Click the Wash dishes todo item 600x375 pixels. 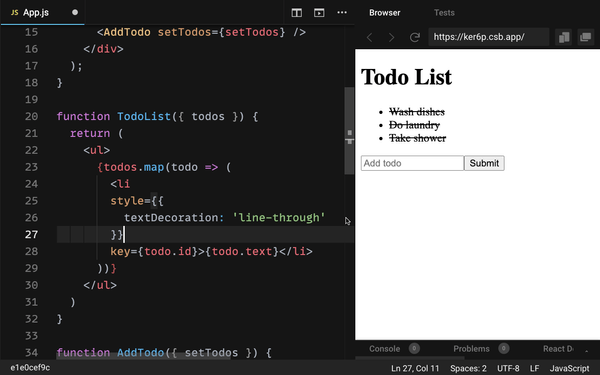point(417,112)
